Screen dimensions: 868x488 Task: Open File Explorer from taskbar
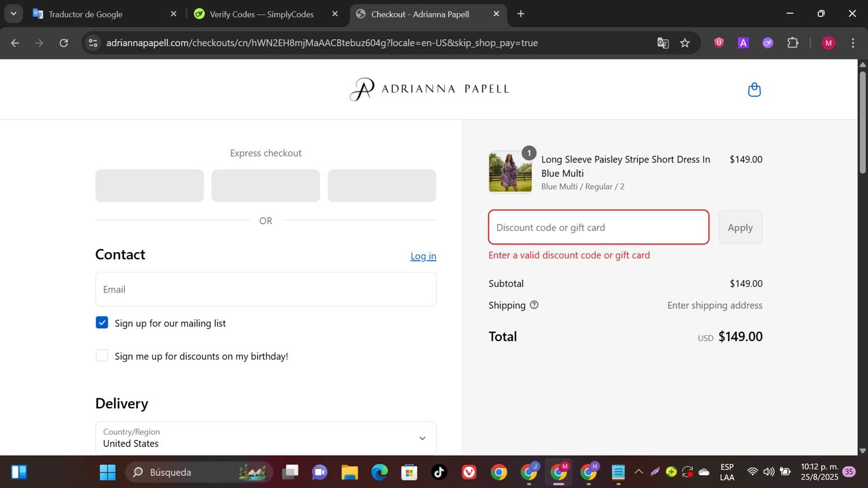pos(350,472)
